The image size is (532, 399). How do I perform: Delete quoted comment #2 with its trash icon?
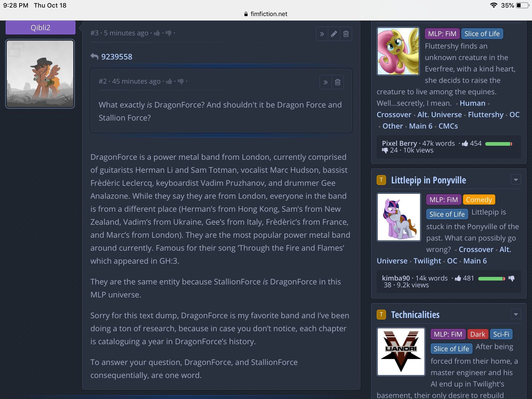(x=338, y=82)
